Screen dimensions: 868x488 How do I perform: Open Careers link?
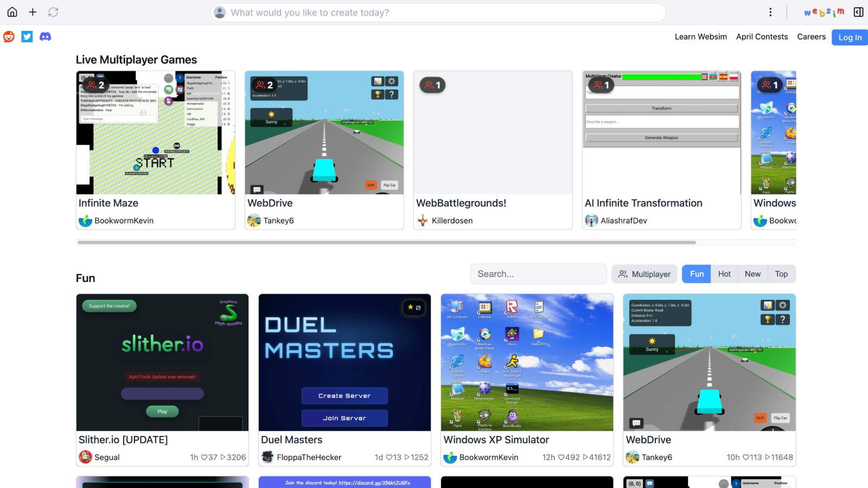811,37
